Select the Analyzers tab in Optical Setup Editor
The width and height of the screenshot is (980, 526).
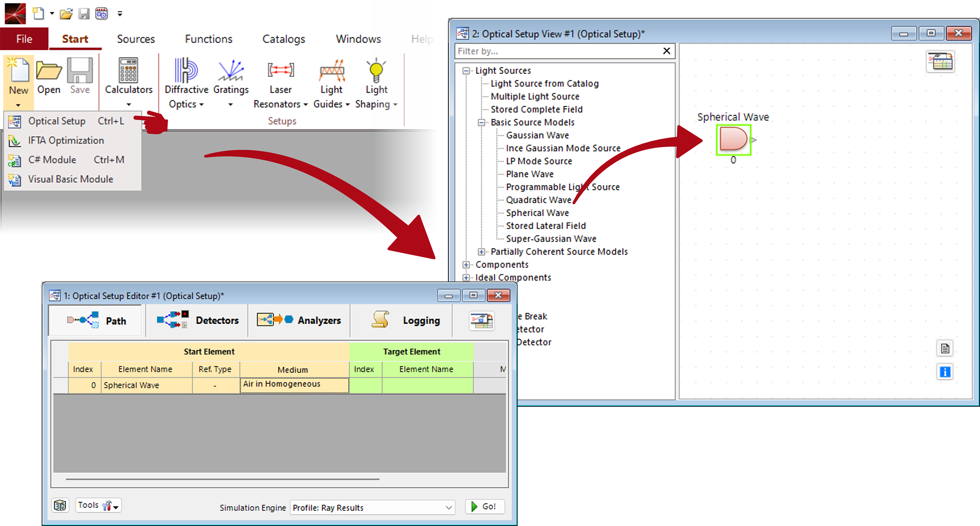[299, 320]
